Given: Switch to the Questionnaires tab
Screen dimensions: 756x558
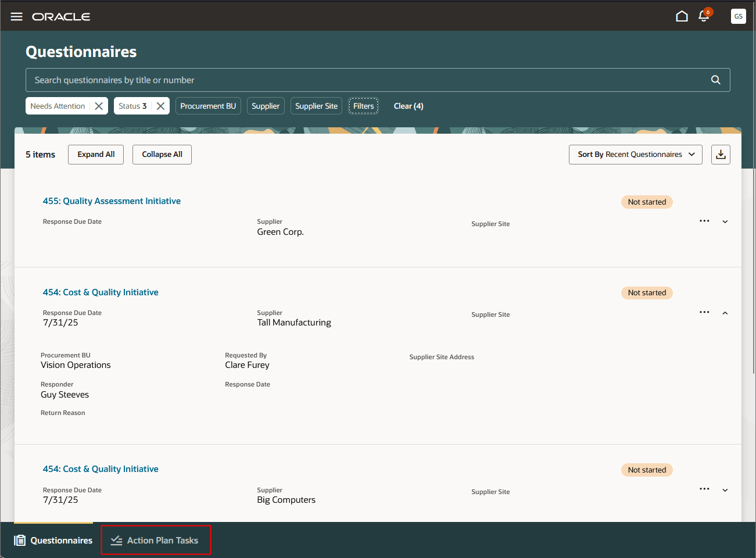Looking at the screenshot, I should click(x=53, y=541).
